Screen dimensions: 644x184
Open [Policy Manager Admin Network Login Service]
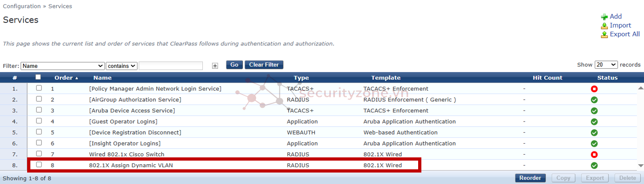point(155,89)
